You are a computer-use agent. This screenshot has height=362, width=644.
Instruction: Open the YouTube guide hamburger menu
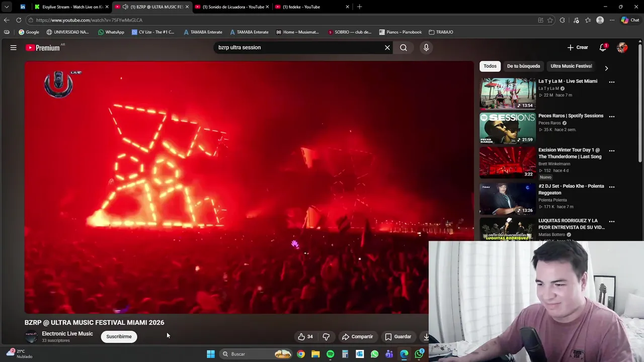tap(14, 48)
